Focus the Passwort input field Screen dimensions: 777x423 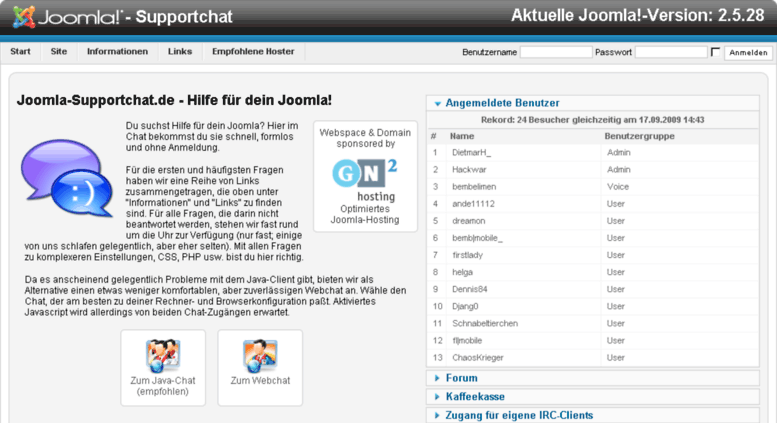click(671, 52)
